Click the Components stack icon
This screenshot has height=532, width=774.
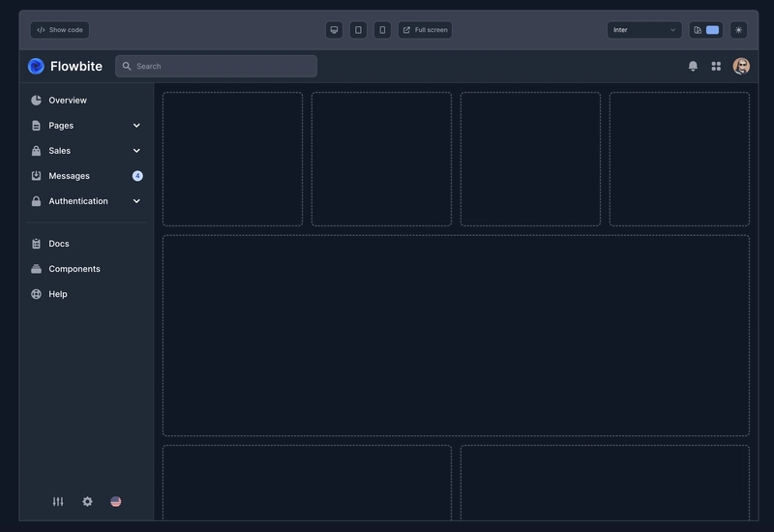click(36, 269)
